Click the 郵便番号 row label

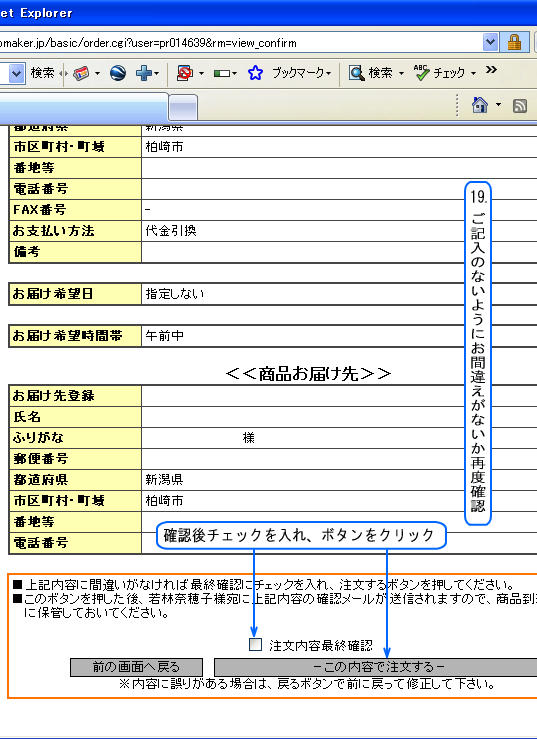(75, 459)
